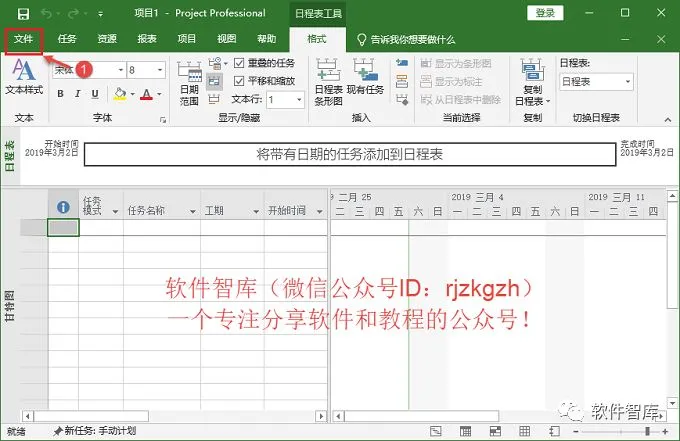The width and height of the screenshot is (680, 441).
Task: Open 工期 column filter dropdown
Action: 256,212
